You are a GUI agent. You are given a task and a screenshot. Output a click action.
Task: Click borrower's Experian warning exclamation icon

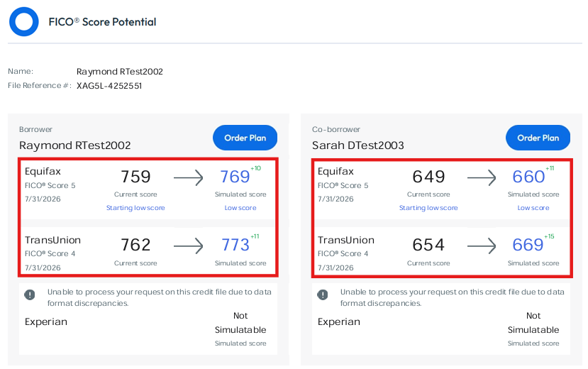tap(30, 294)
